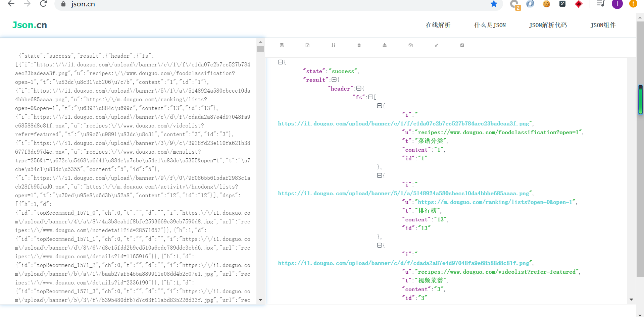644x317 pixels.
Task: Click the "header" key label
Action: click(341, 89)
